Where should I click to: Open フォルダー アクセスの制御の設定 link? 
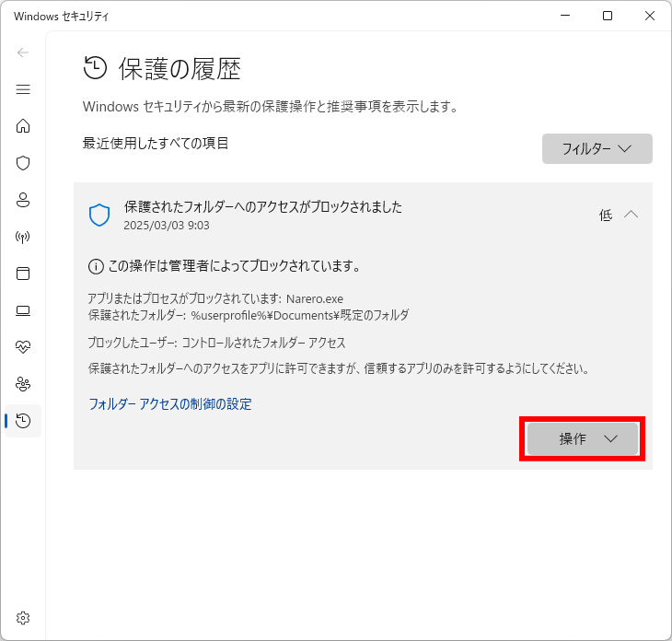(169, 404)
